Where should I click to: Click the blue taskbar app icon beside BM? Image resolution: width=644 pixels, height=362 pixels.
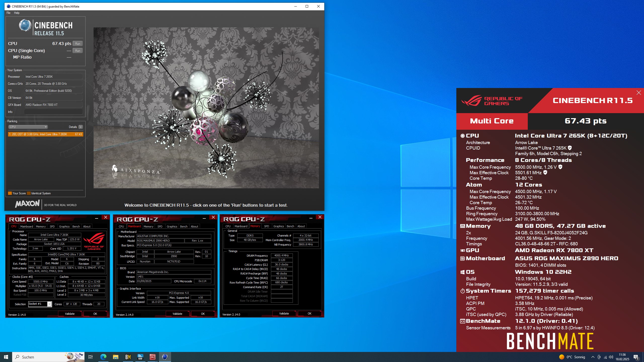tap(140, 357)
